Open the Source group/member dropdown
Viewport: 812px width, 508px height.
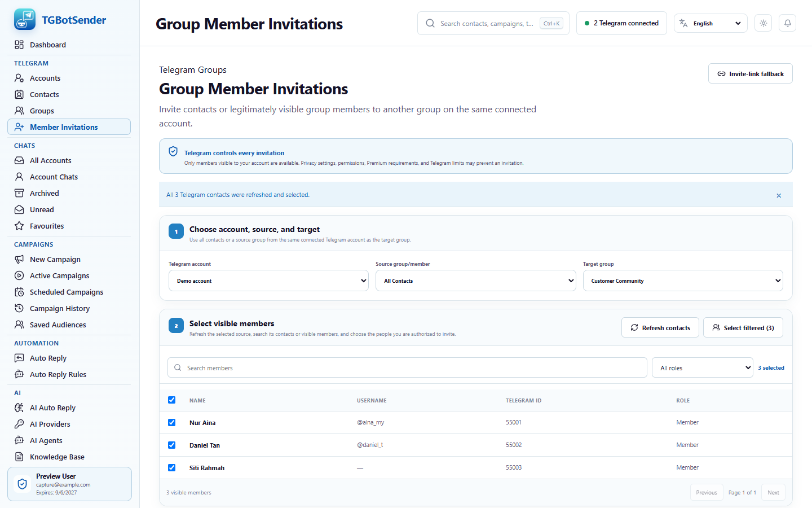click(x=476, y=281)
